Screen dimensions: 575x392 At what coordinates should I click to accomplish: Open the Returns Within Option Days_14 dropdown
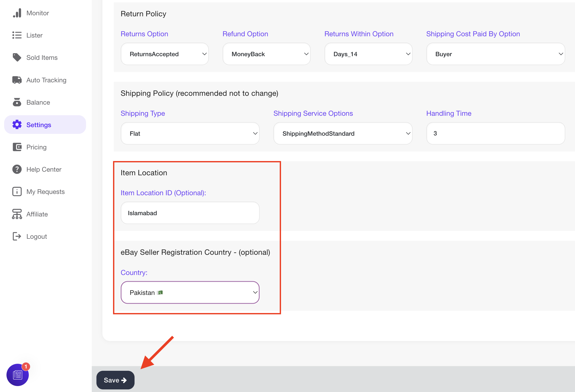pyautogui.click(x=368, y=54)
